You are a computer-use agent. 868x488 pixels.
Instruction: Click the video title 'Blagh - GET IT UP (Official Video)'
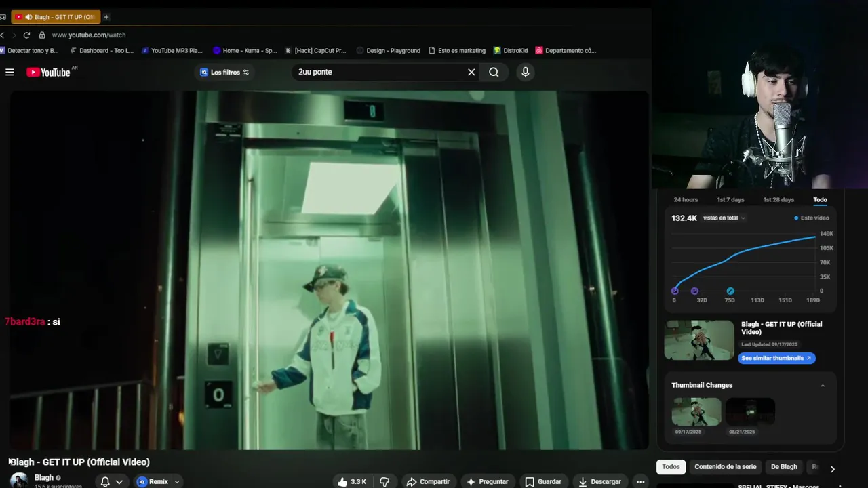(x=80, y=462)
